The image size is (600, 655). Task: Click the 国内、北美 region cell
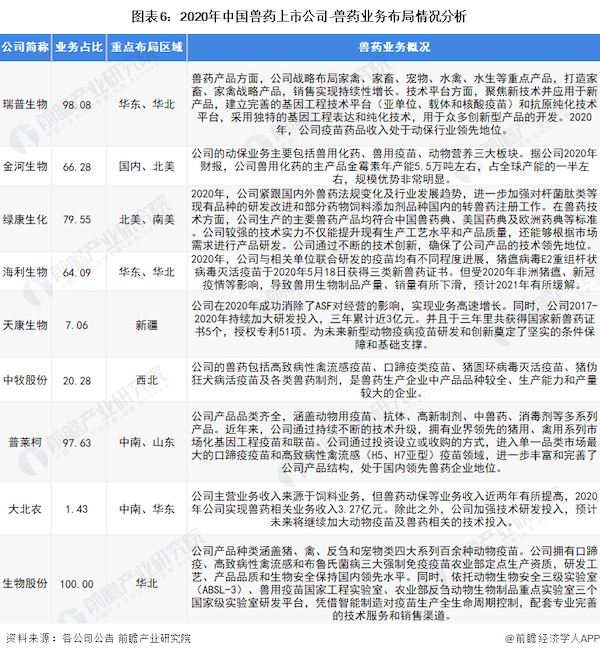[x=147, y=167]
